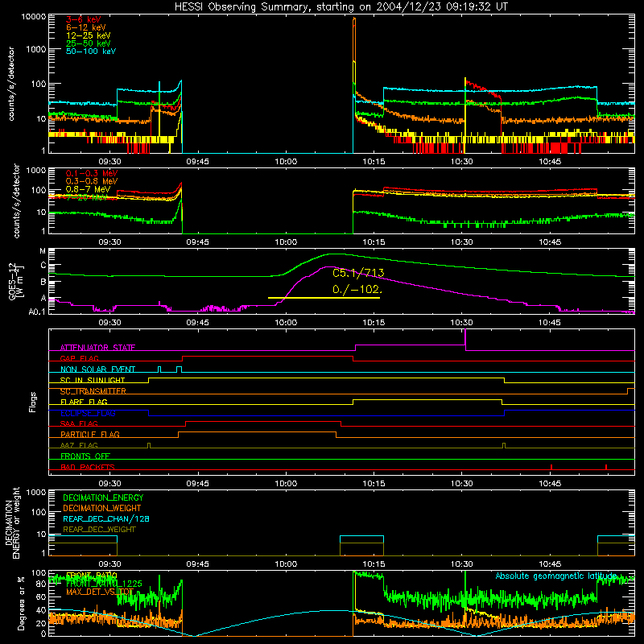Click the 10:00 time tick under GOES panel

pyautogui.click(x=286, y=323)
